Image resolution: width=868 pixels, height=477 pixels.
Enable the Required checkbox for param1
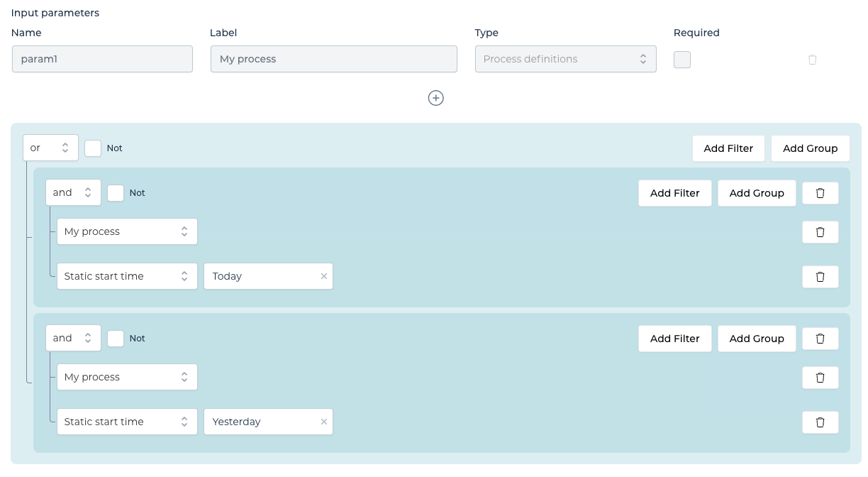coord(681,60)
